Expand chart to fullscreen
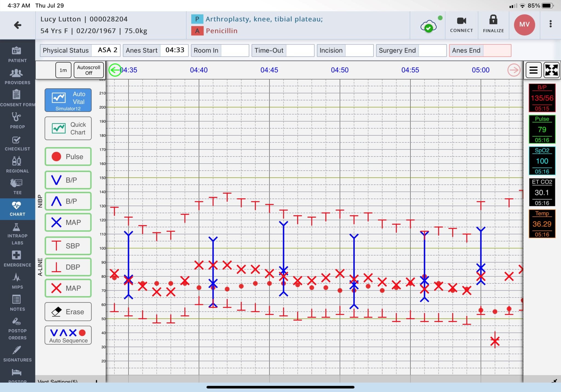 (x=551, y=70)
